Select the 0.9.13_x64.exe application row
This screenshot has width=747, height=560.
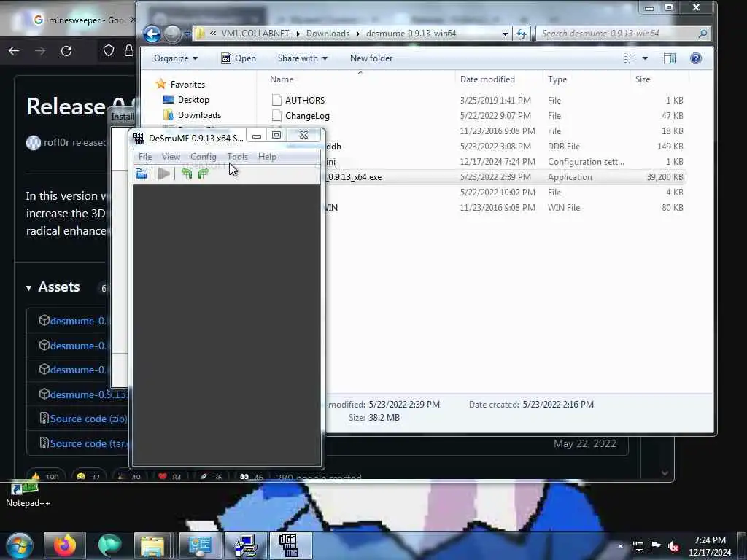[x=506, y=177]
